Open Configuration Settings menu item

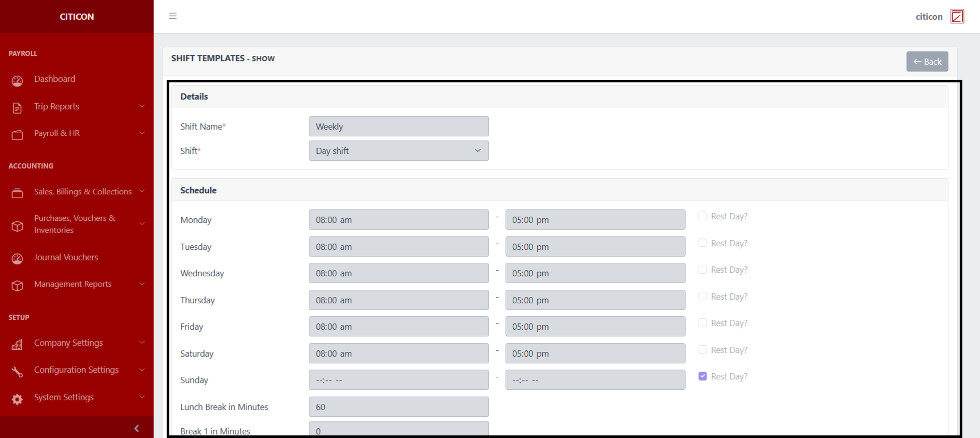[x=76, y=370]
